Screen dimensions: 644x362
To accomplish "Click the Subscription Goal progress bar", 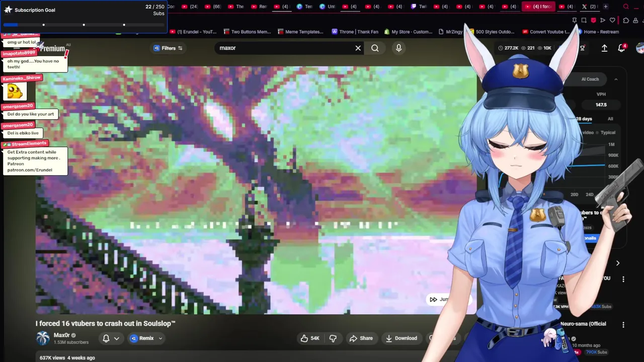I will [84, 25].
